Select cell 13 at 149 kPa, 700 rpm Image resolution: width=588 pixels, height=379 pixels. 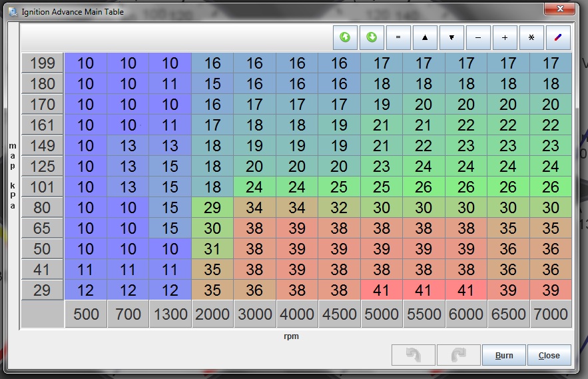pyautogui.click(x=129, y=146)
